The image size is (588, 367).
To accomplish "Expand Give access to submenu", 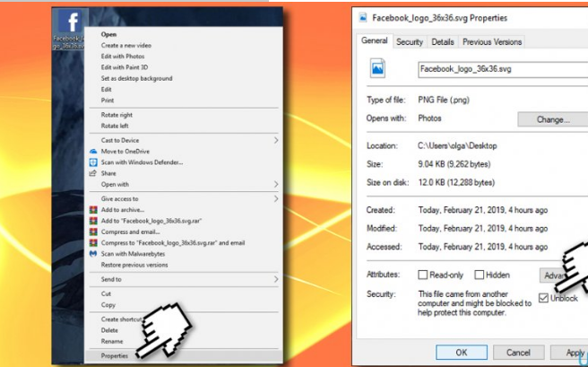I will [x=276, y=198].
